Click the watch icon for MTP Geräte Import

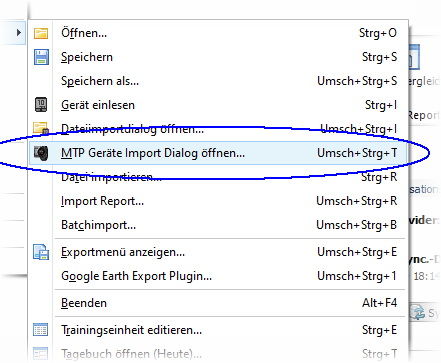[x=41, y=153]
